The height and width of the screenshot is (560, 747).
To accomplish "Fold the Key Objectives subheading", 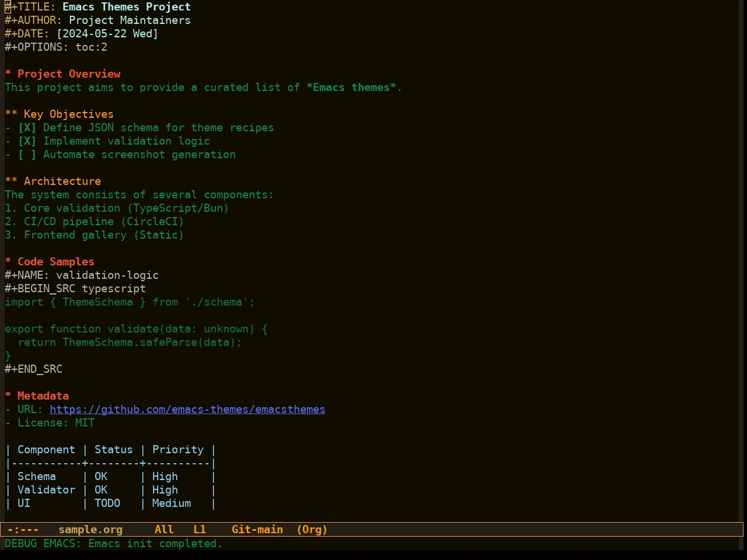I will point(59,114).
